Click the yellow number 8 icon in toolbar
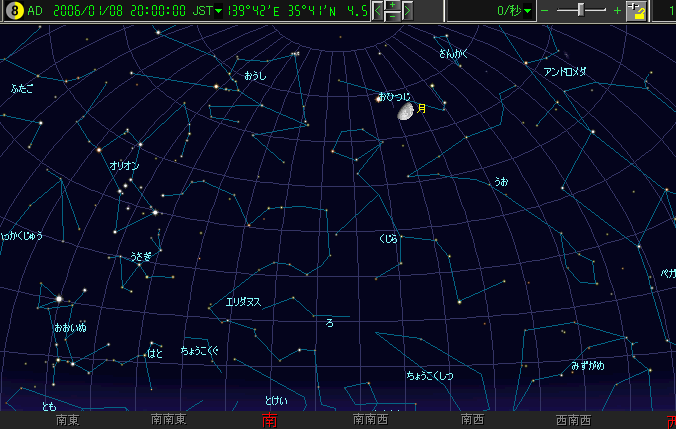The image size is (676, 429). click(12, 11)
